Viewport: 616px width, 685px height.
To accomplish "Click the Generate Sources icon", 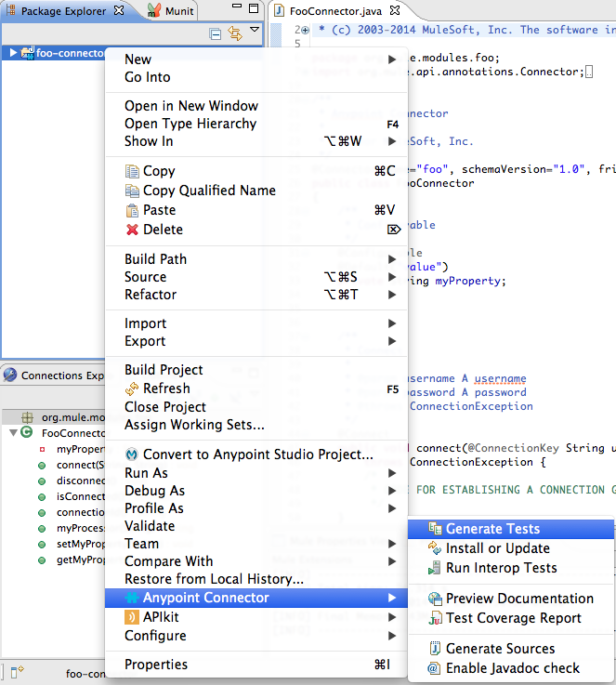I will point(434,649).
